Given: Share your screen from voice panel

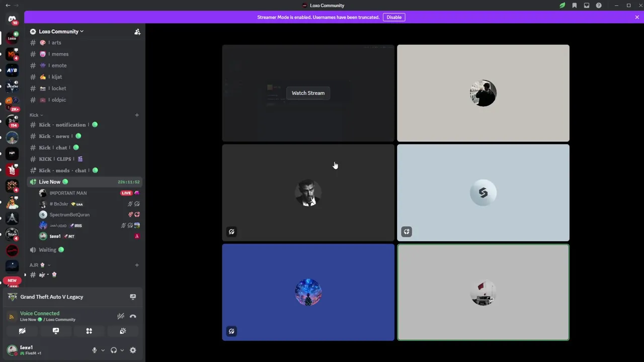Looking at the screenshot, I should 56,331.
